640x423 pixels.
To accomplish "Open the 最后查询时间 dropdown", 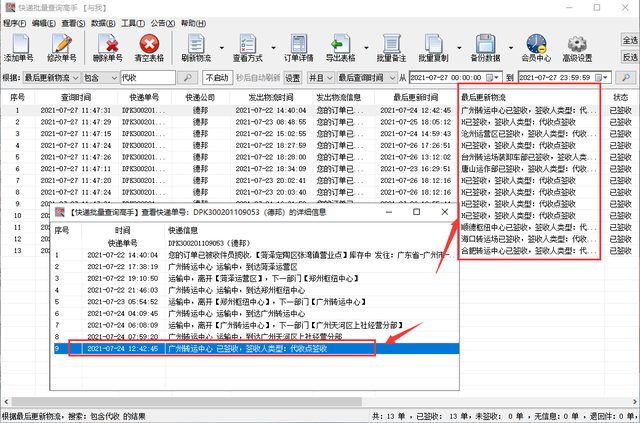I will [367, 78].
